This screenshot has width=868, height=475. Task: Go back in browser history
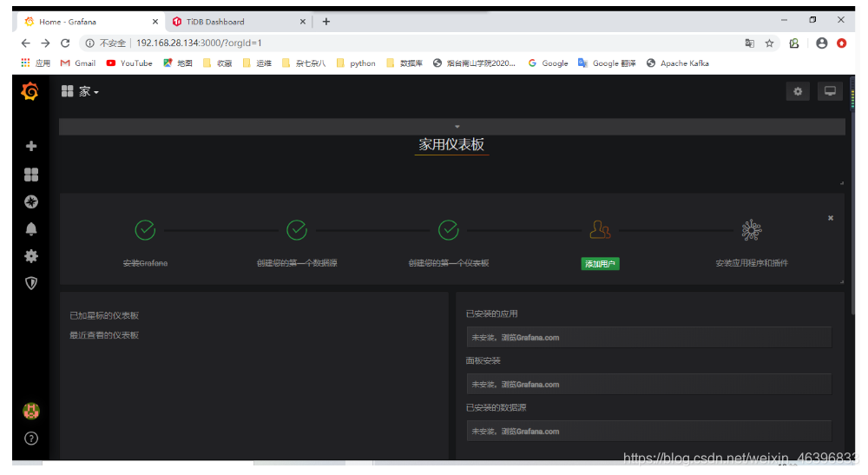tap(25, 43)
